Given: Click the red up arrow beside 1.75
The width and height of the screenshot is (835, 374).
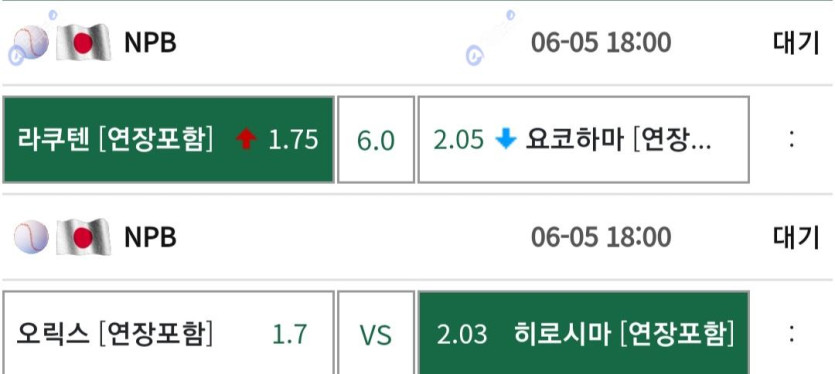Looking at the screenshot, I should coord(246,140).
